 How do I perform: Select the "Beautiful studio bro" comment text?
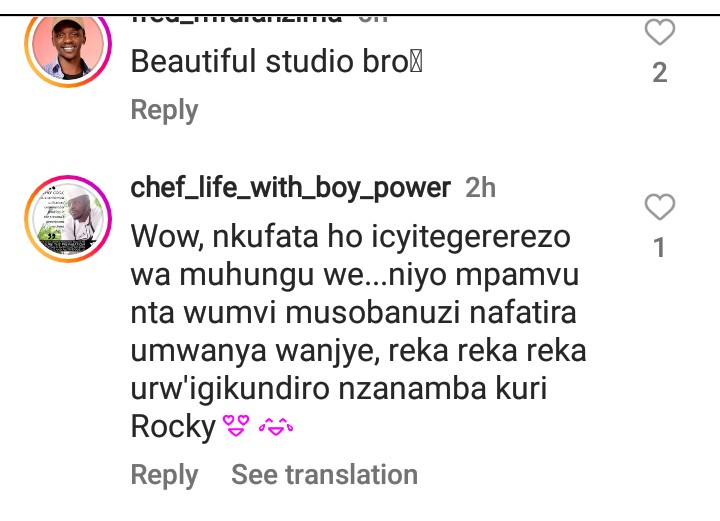click(267, 61)
